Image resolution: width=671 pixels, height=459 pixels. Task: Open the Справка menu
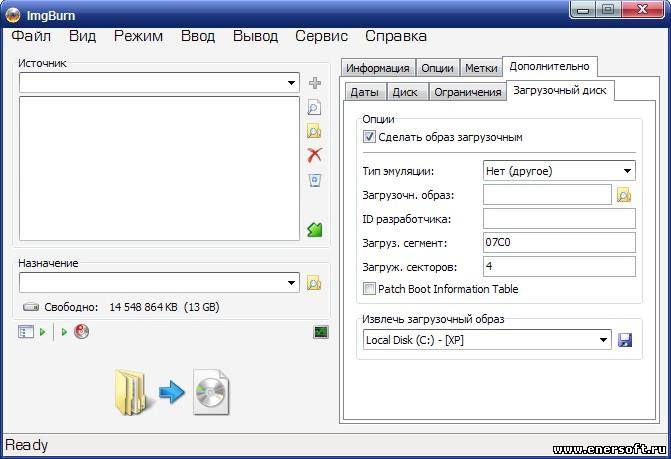[396, 36]
